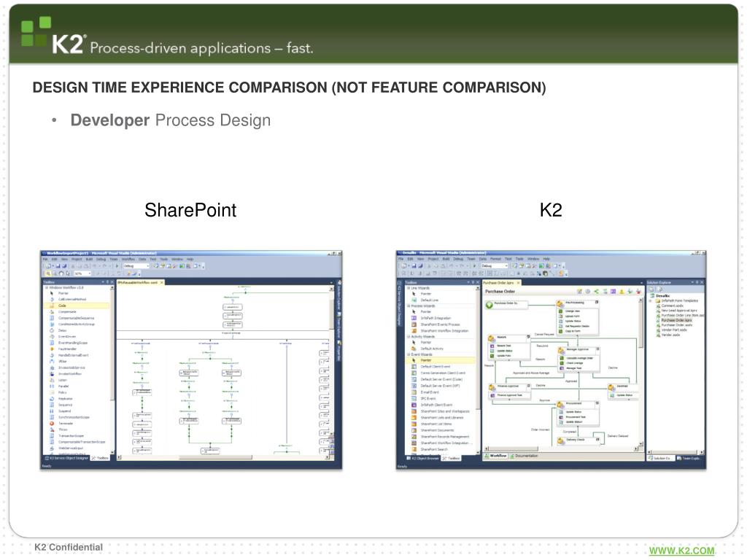
Task: Collapse Process Wizards group in K2 toolbox
Action: pos(409,306)
